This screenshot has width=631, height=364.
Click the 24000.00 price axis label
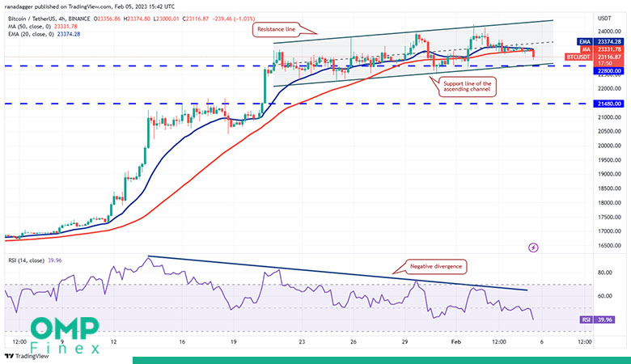point(609,32)
